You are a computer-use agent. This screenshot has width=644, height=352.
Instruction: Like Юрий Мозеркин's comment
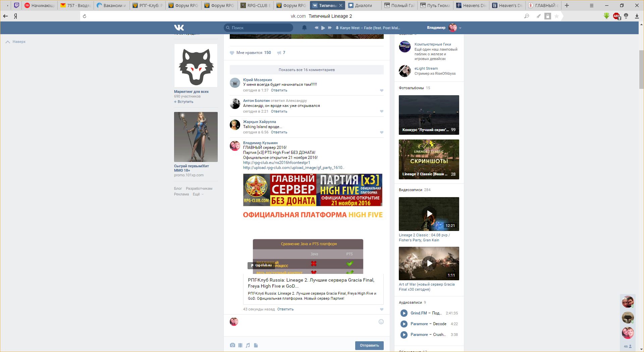click(x=381, y=91)
